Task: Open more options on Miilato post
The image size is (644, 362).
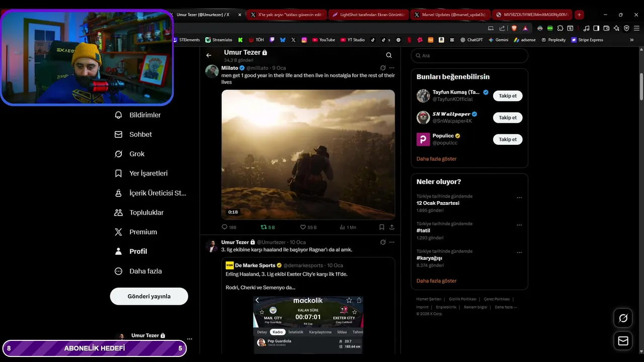Action: click(x=392, y=68)
